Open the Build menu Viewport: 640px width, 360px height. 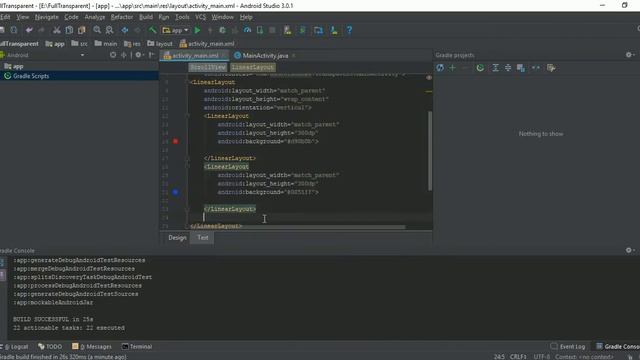point(146,17)
